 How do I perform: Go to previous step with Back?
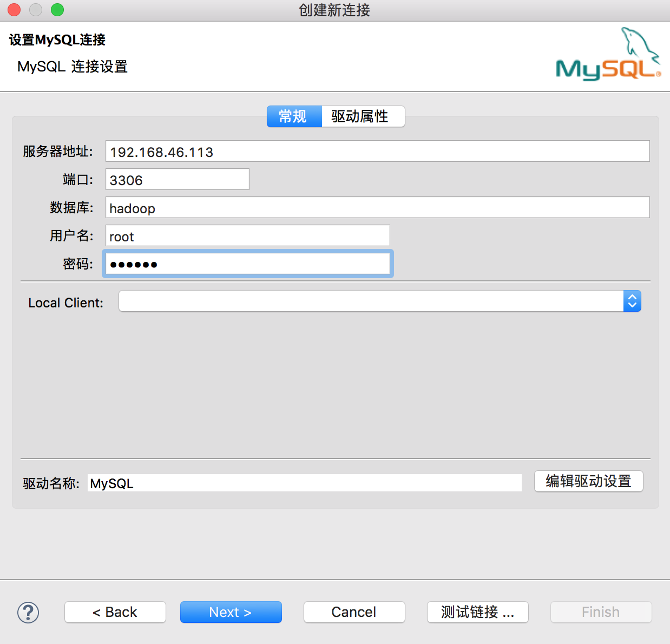pos(115,612)
